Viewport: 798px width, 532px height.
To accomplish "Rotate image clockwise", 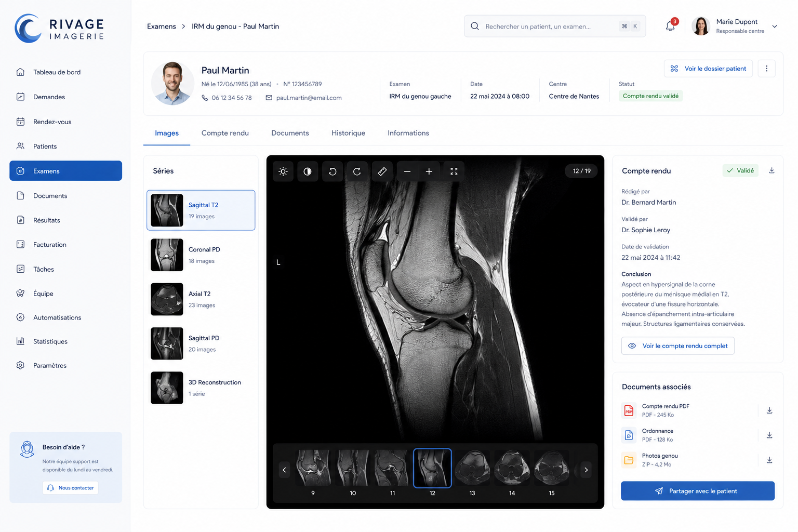I will click(x=357, y=171).
